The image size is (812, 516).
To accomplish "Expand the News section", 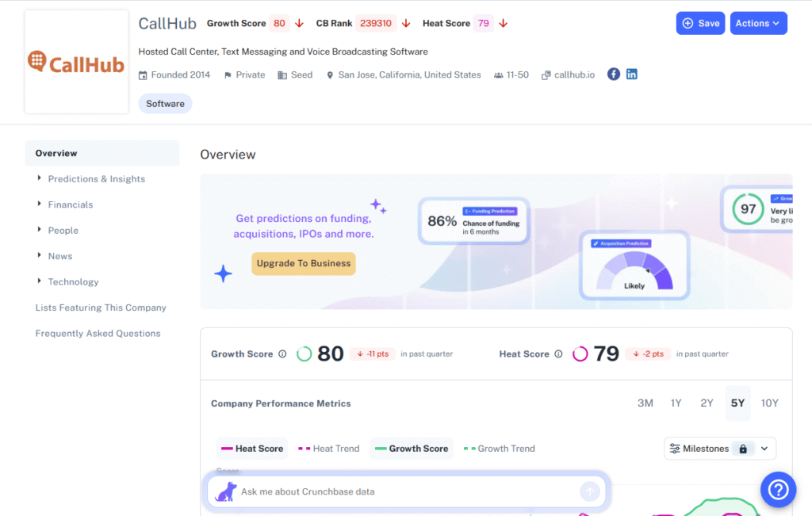I will click(x=40, y=255).
